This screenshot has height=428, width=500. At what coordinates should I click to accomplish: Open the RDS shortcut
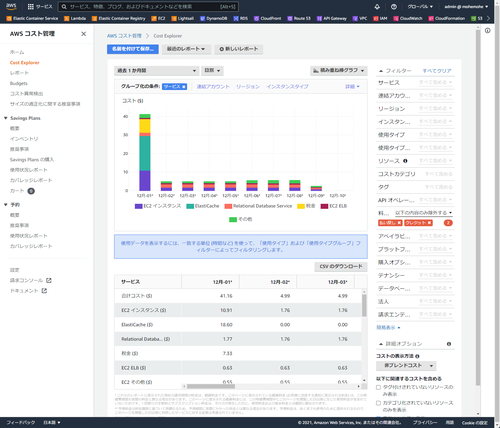click(241, 18)
